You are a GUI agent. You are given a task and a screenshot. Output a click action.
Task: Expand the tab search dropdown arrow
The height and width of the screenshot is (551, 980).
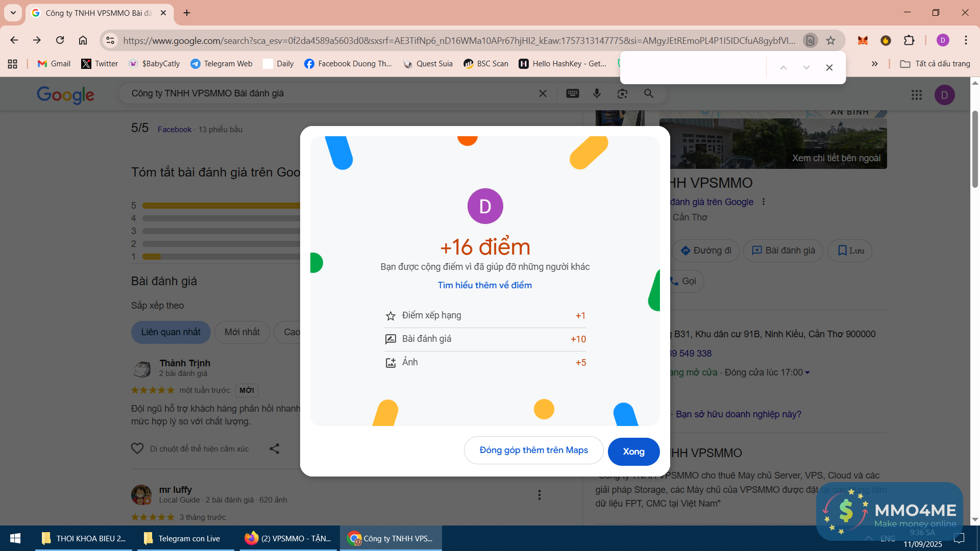pyautogui.click(x=13, y=13)
